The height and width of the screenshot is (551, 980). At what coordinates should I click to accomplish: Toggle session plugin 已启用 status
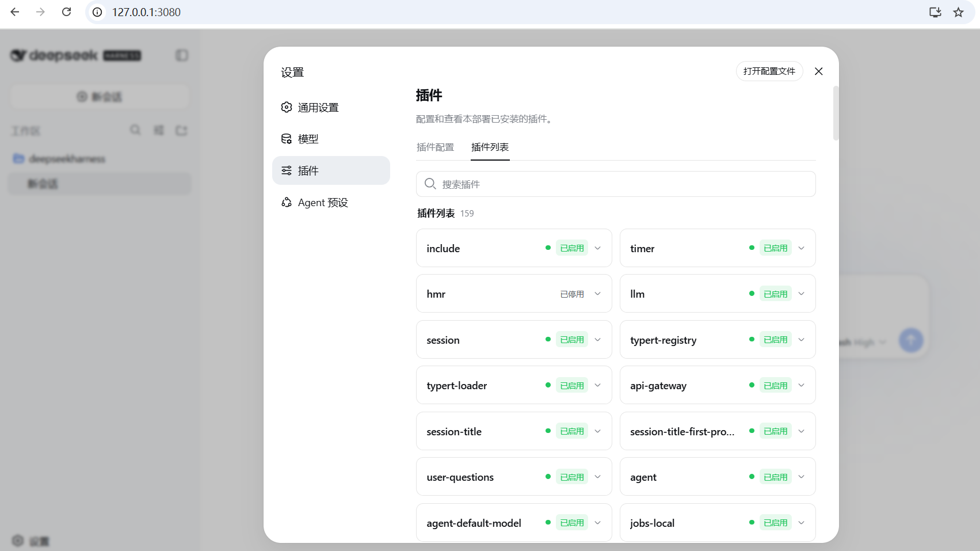point(572,340)
